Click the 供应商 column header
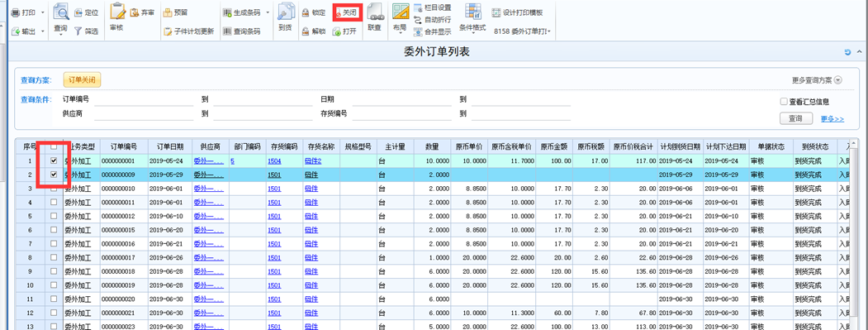 pos(210,147)
